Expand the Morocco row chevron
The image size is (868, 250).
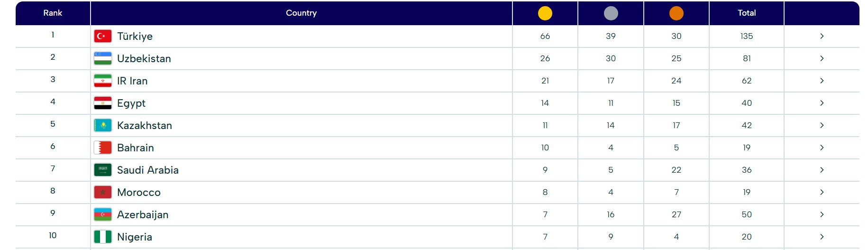(x=822, y=192)
